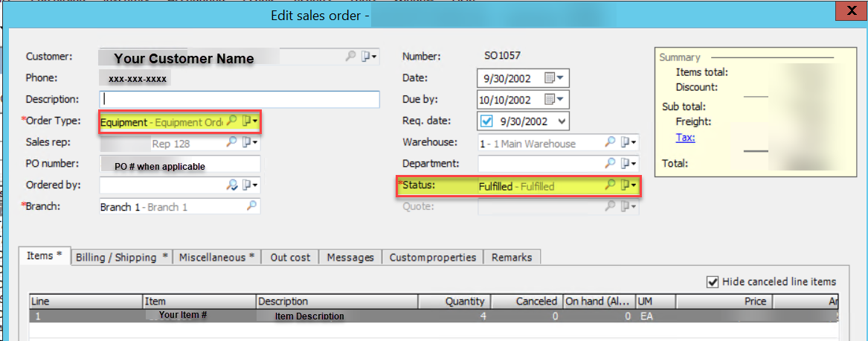The width and height of the screenshot is (868, 341).
Task: Switch to the Out cost tab
Action: [x=291, y=258]
